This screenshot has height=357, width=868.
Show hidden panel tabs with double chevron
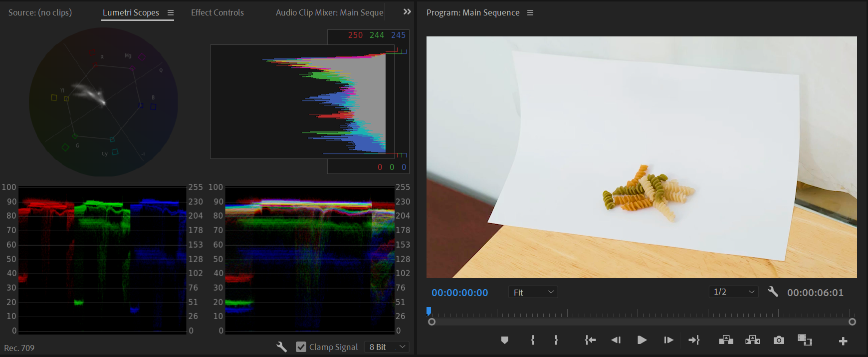coord(407,12)
